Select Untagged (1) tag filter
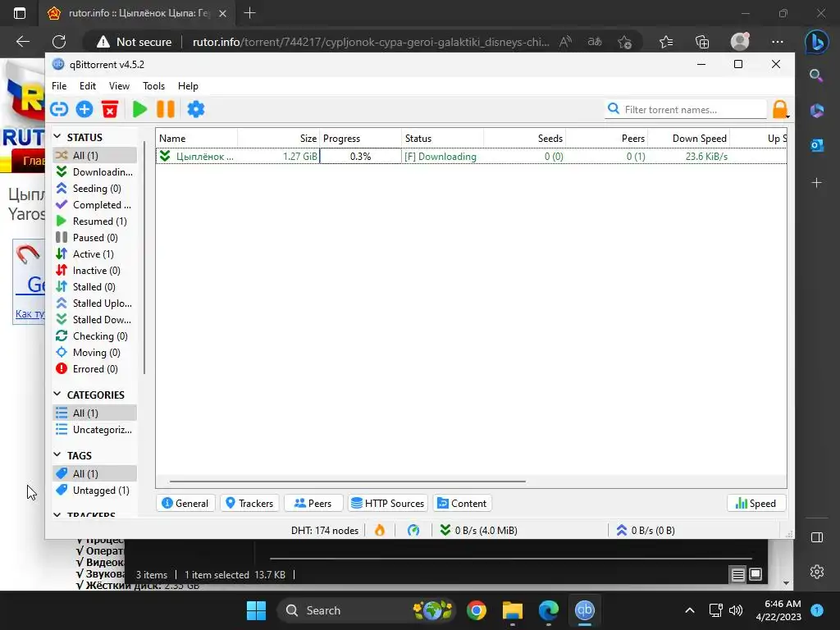 95,491
